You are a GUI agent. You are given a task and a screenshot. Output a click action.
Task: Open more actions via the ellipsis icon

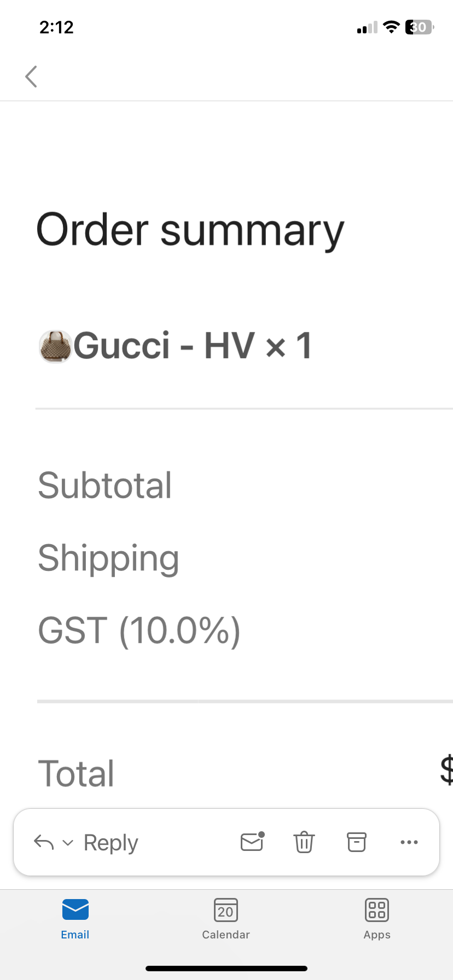click(x=409, y=842)
